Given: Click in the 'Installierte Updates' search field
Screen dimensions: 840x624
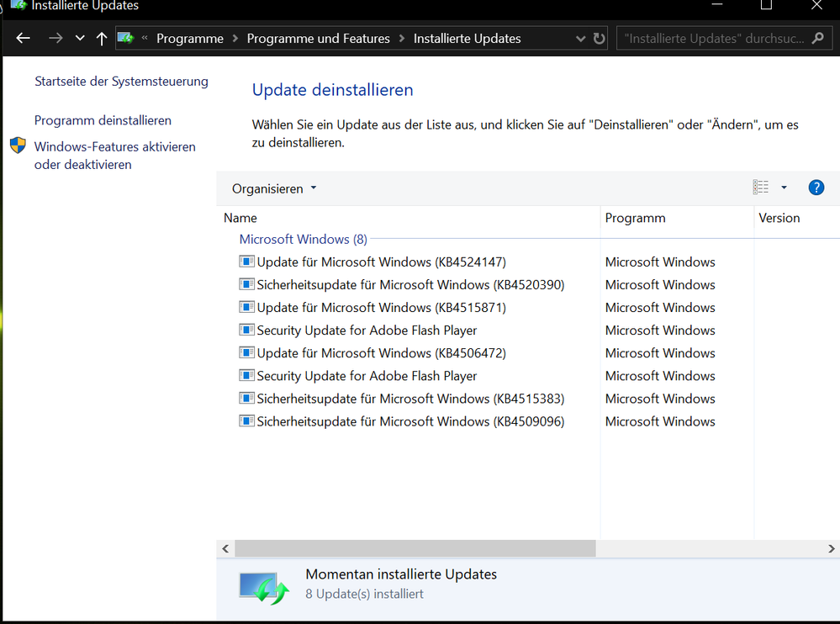Looking at the screenshot, I should (x=713, y=39).
